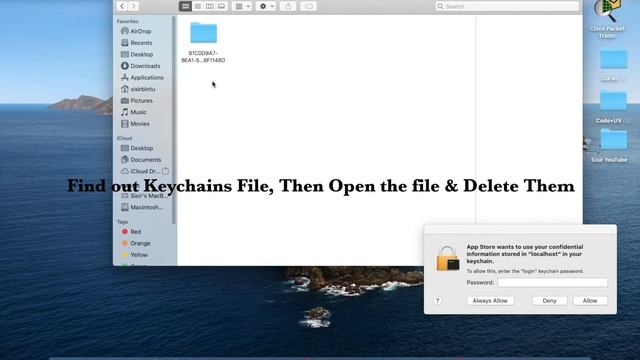Go back in Finder history

[x=122, y=6]
